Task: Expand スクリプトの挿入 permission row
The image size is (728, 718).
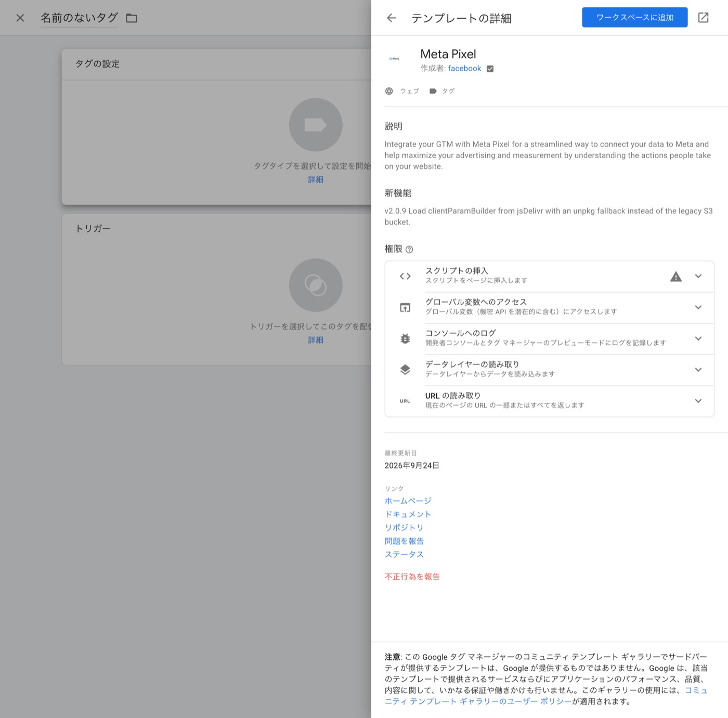Action: tap(698, 276)
